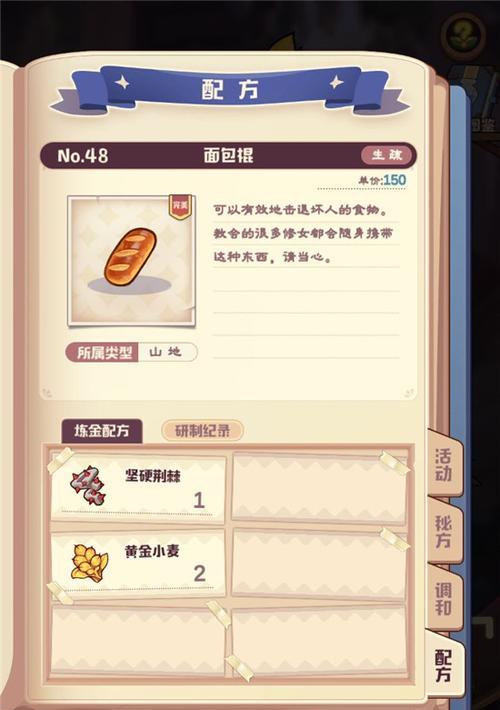This screenshot has width=500, height=710.
Task: Tap the 坚硬荆棘 thorn ingredient icon
Action: click(x=89, y=485)
